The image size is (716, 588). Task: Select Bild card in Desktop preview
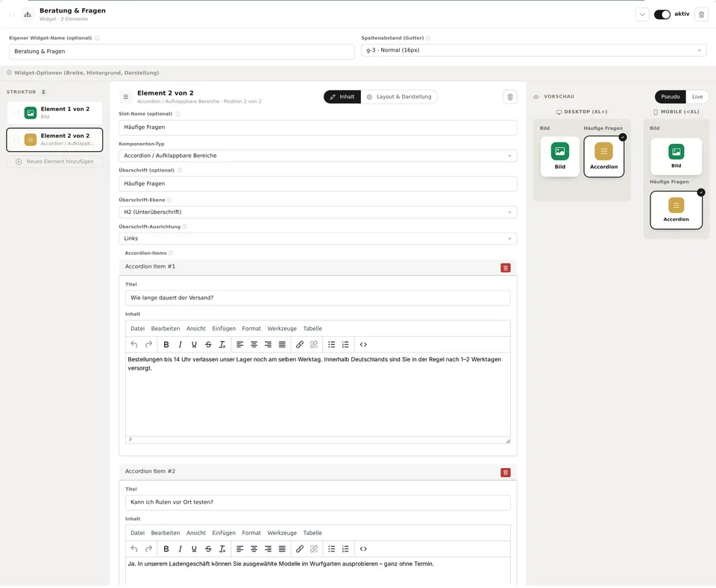pos(560,157)
